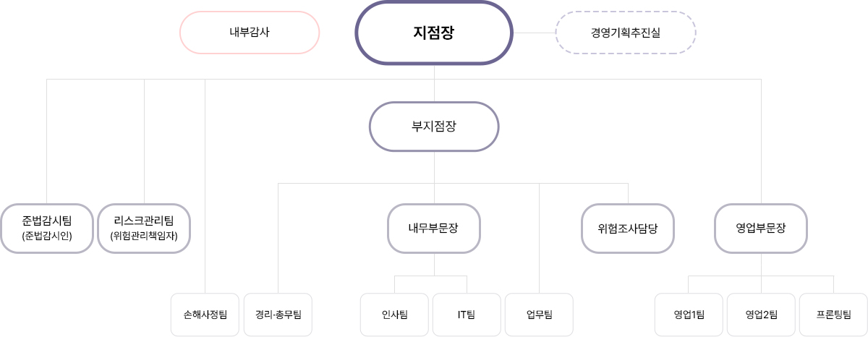
Task: Click the 준법감시팀 node
Action: (47, 220)
